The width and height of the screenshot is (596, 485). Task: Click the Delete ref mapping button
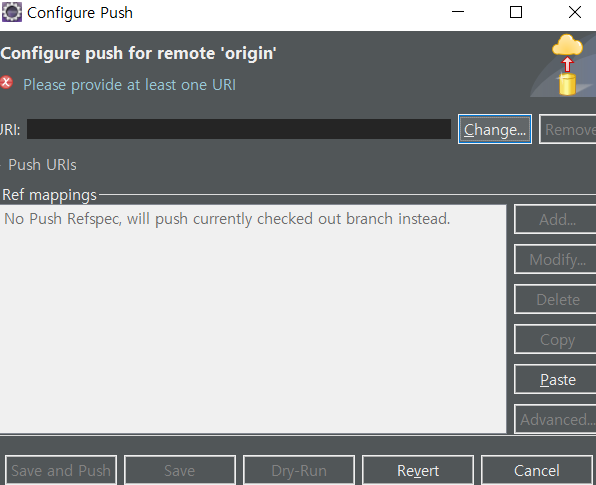(x=555, y=300)
